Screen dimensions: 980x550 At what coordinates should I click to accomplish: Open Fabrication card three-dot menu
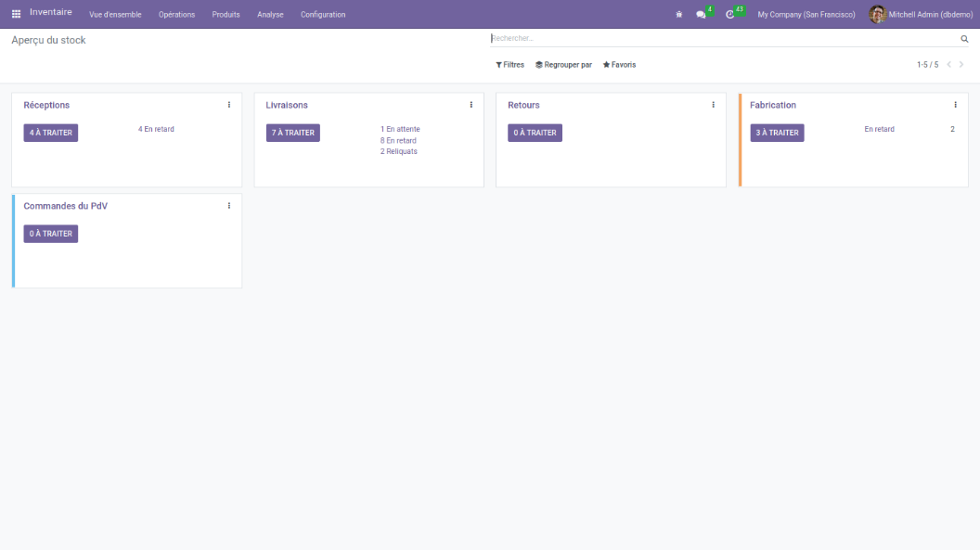pyautogui.click(x=955, y=105)
